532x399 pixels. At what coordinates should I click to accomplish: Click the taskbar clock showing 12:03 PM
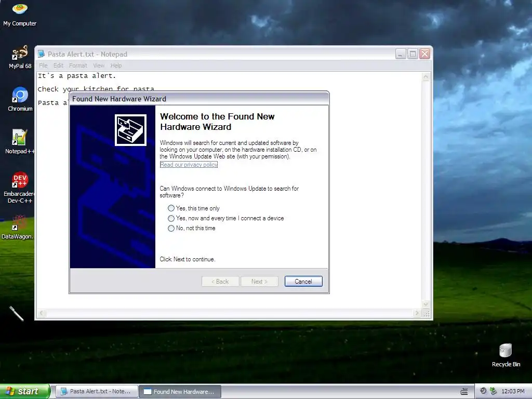[513, 391]
